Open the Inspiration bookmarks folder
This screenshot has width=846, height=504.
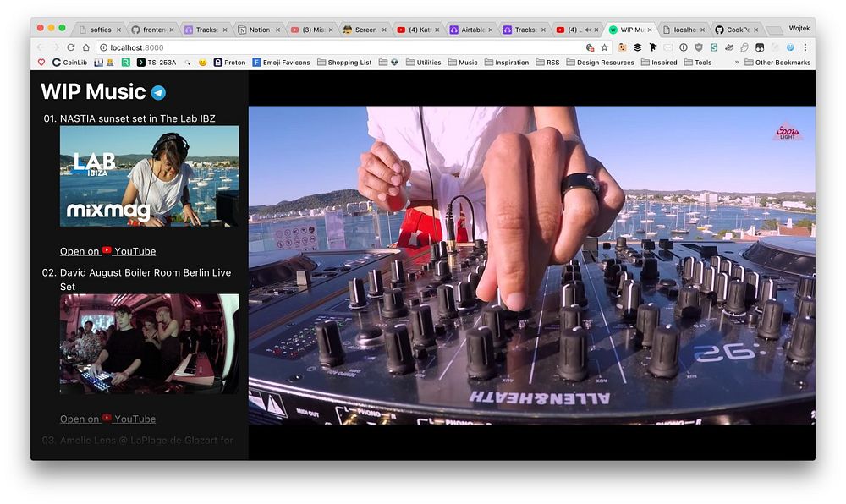(507, 63)
